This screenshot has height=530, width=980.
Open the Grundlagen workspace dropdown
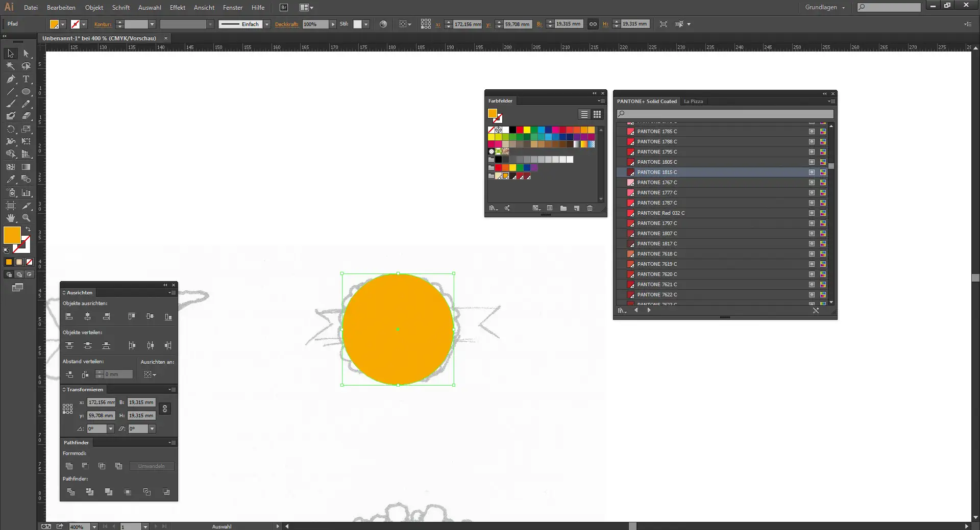(824, 7)
